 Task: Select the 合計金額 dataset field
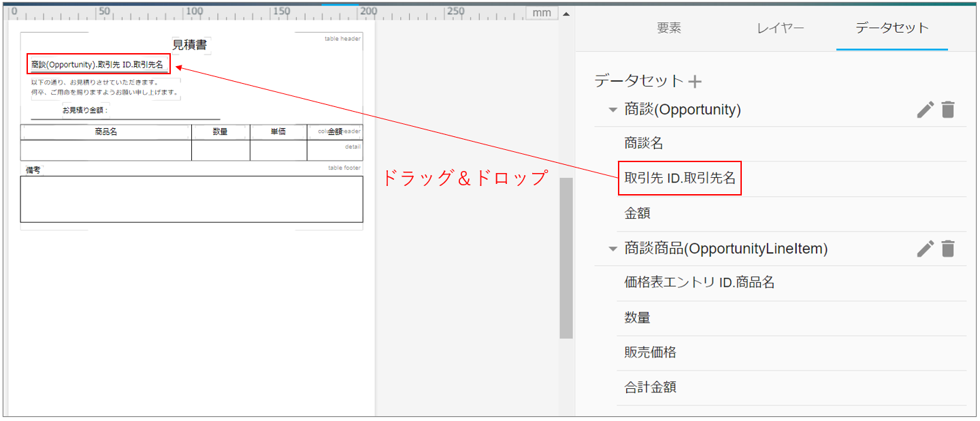(x=650, y=388)
